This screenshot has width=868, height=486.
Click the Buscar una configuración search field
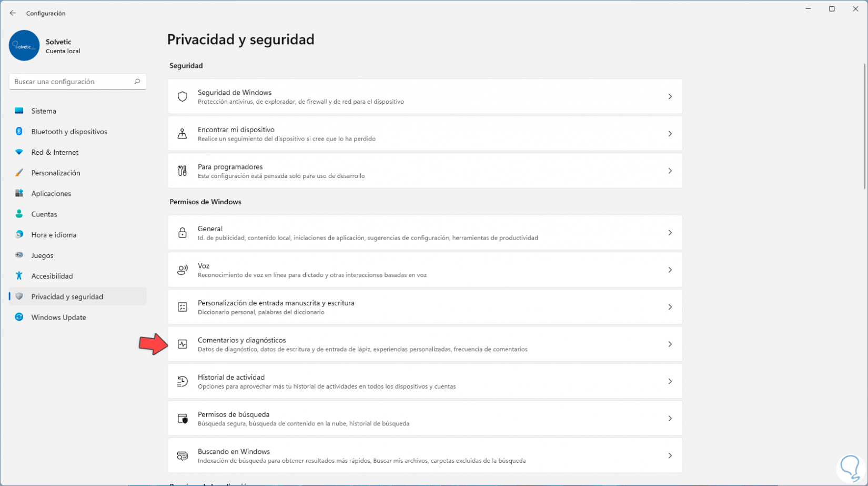[x=71, y=82]
